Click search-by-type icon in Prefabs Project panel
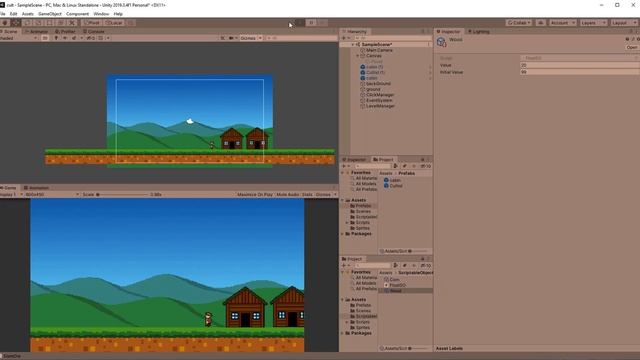This screenshot has height=360, width=640. point(396,166)
